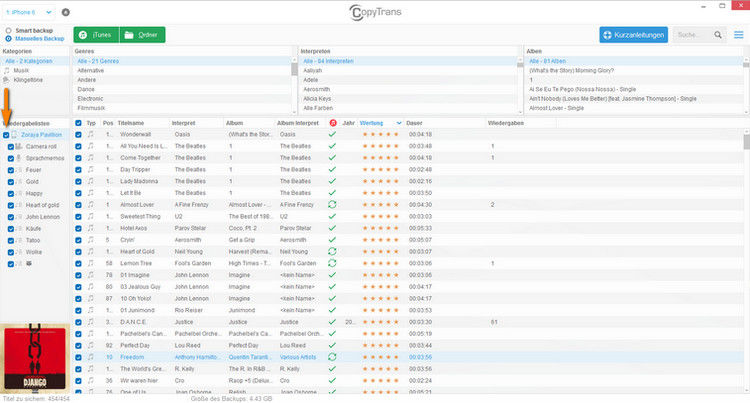Toggle the Zoraya Pavillion device checkbox
The image size is (750, 403).
pos(6,135)
